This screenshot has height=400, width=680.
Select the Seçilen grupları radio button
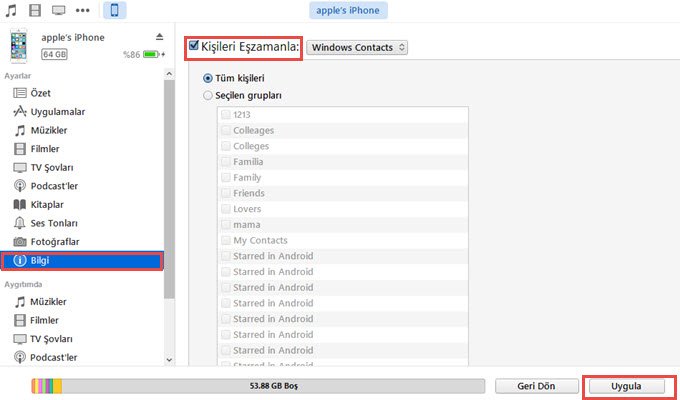208,95
